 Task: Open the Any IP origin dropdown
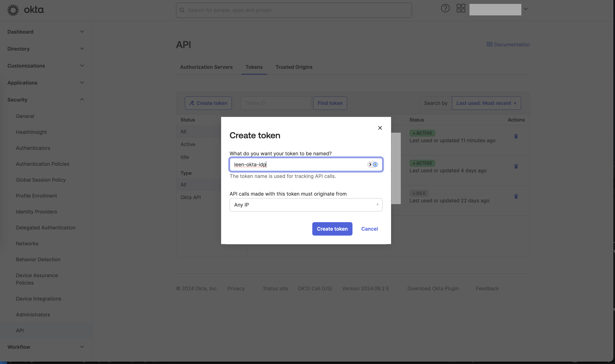[306, 205]
